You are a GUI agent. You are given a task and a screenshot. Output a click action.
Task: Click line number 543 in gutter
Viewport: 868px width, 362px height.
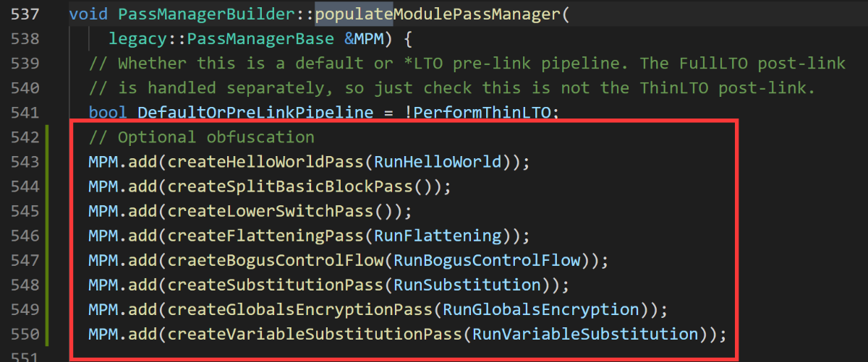(24, 162)
